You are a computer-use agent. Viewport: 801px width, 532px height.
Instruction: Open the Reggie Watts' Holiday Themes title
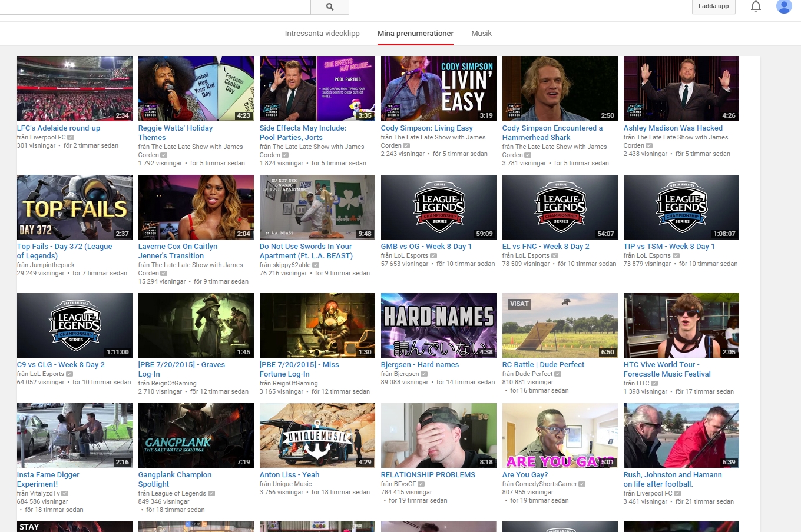point(176,133)
